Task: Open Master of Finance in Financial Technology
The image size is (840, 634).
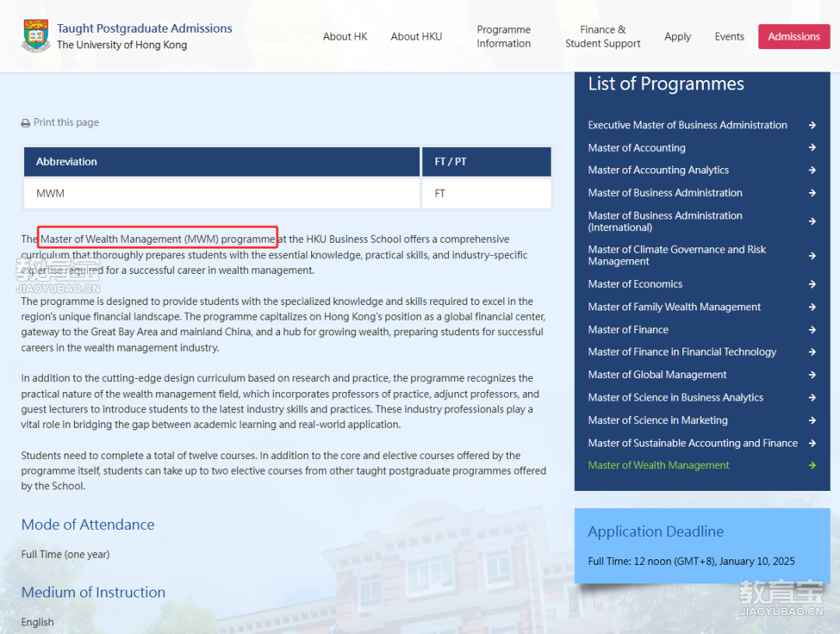Action: pyautogui.click(x=682, y=352)
